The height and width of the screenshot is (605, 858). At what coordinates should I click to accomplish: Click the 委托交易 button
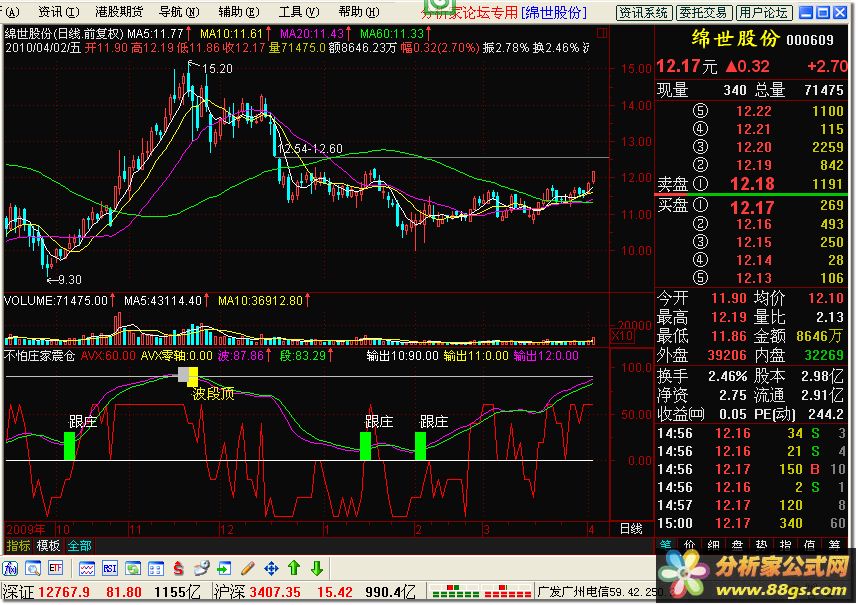[703, 13]
